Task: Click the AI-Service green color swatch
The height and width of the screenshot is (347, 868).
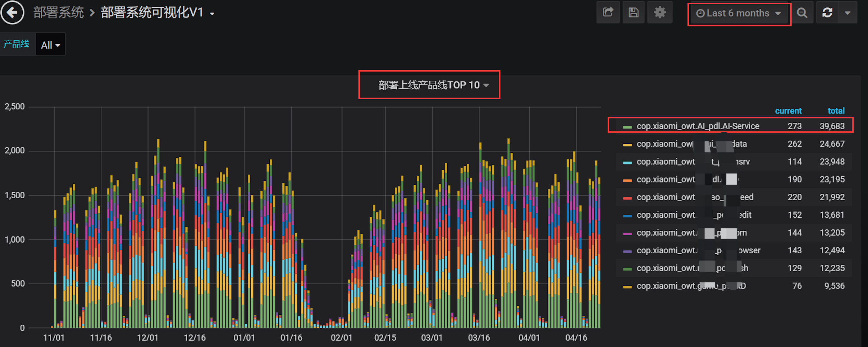Action: click(x=627, y=127)
